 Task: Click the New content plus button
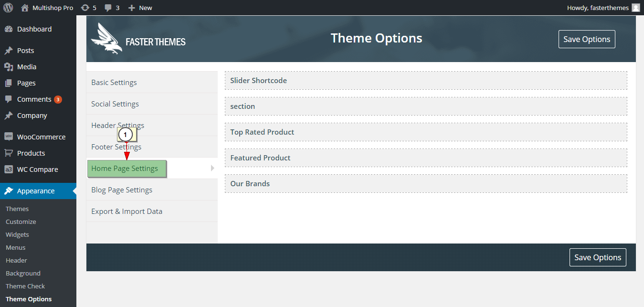pyautogui.click(x=140, y=8)
